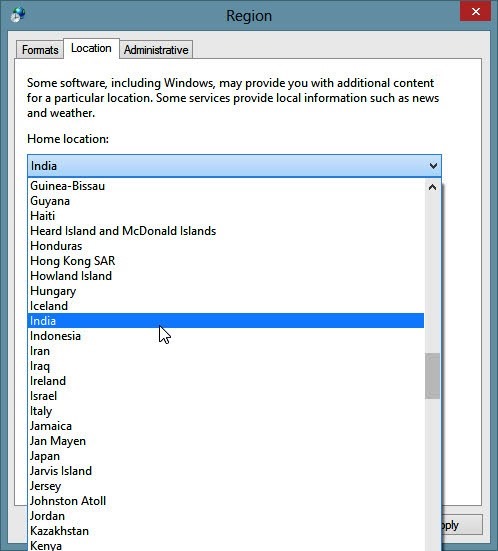Select Israel from the country list
Viewport: 498px width, 551px height.
(226, 396)
